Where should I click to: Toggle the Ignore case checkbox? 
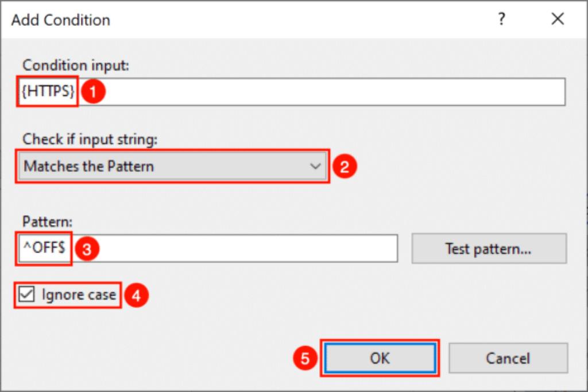(x=26, y=294)
